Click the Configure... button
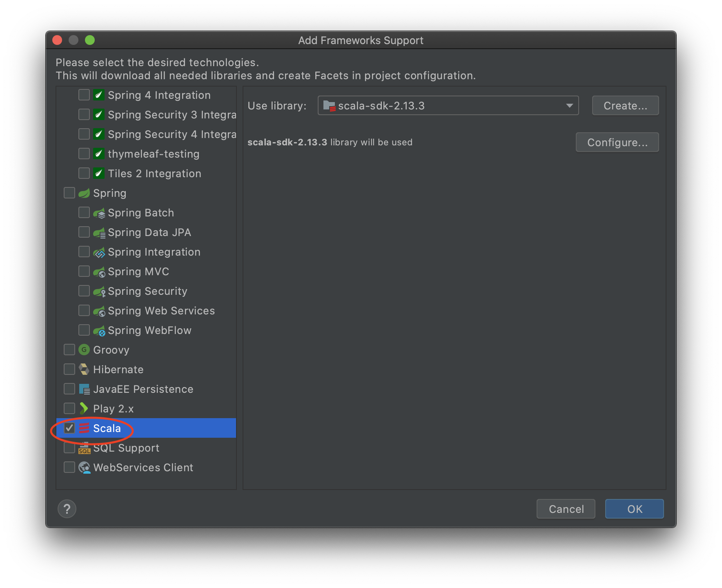The width and height of the screenshot is (722, 588). coord(617,142)
